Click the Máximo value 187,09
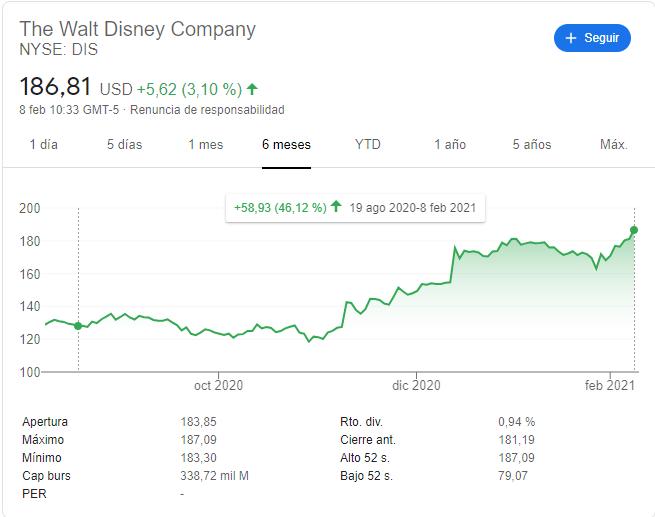The image size is (655, 517). click(198, 440)
